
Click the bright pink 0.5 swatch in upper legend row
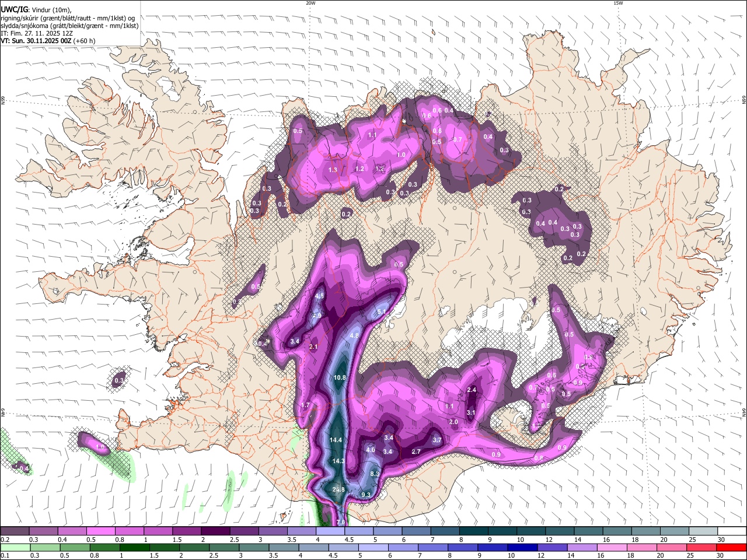[x=101, y=531]
